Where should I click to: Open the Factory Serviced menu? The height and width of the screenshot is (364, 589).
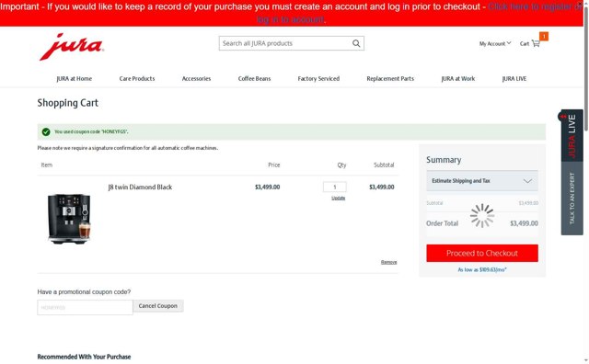[318, 78]
